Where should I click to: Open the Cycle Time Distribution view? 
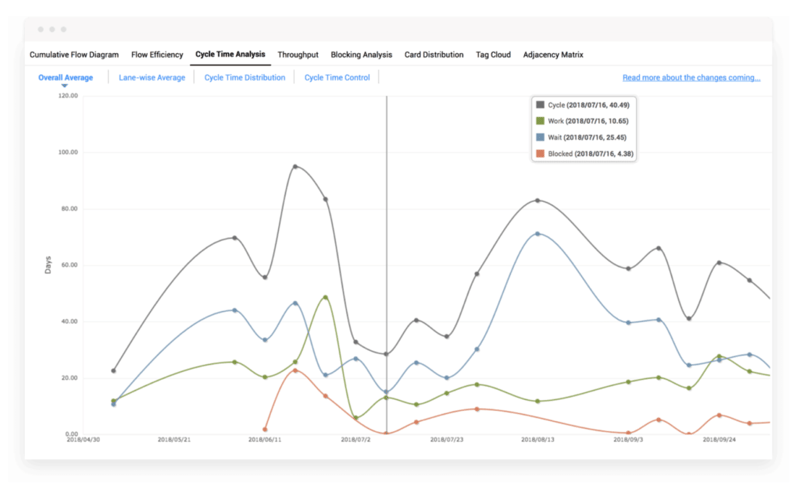(x=245, y=78)
